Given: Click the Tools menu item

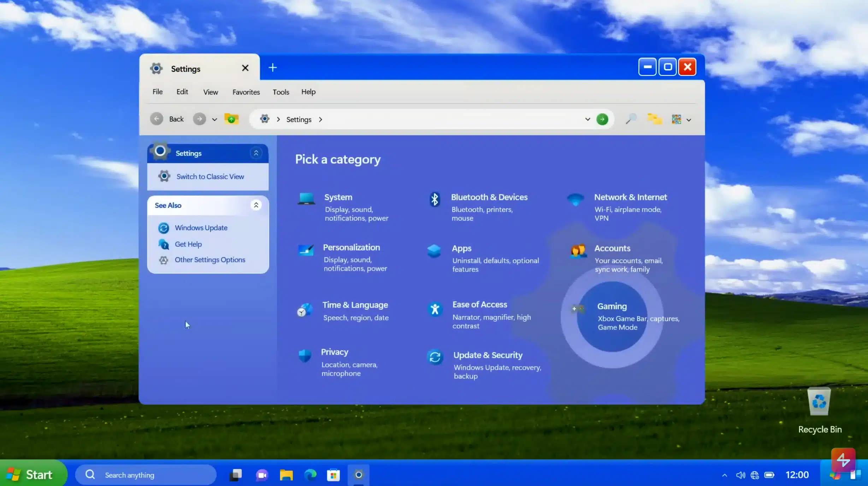Looking at the screenshot, I should (x=281, y=91).
